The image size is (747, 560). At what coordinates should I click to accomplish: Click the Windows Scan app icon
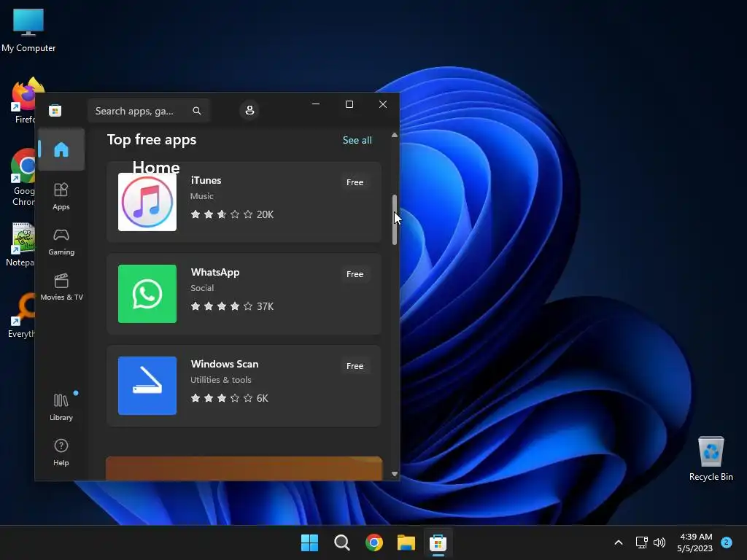click(147, 386)
